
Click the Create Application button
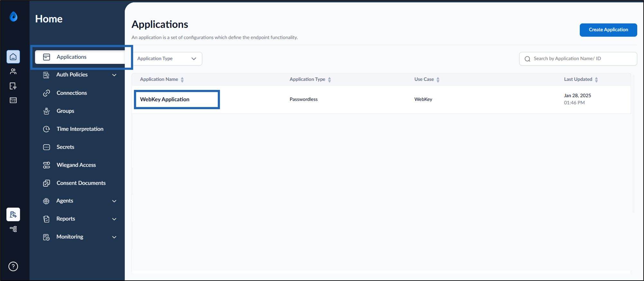(x=608, y=30)
